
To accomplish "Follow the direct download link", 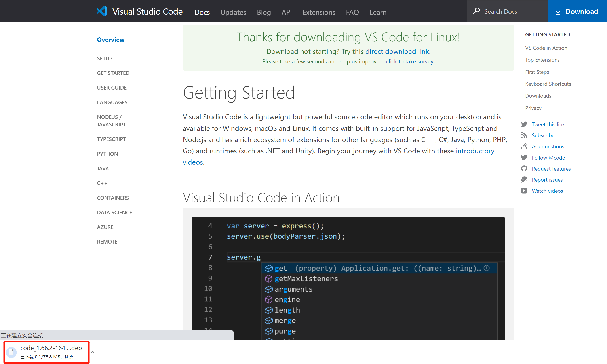I will pyautogui.click(x=397, y=51).
